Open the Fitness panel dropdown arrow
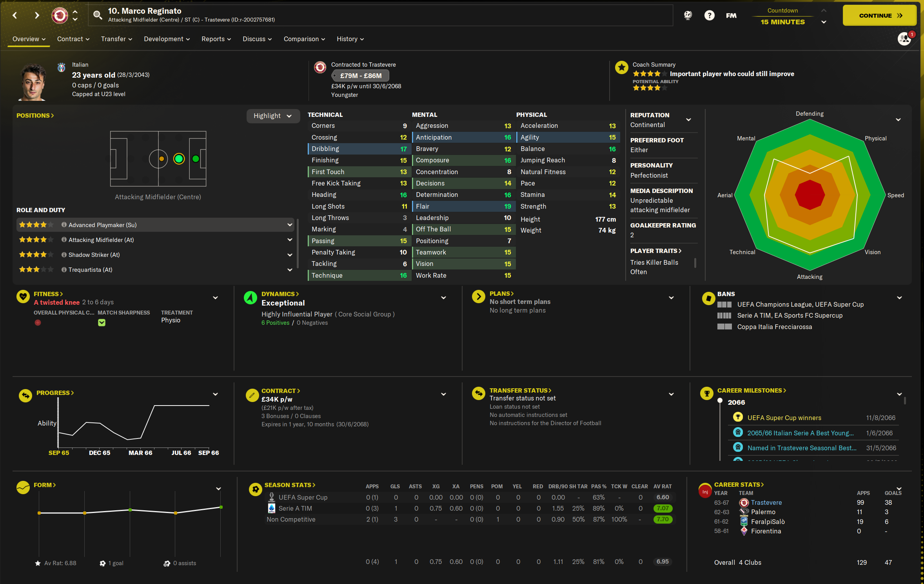The image size is (924, 584). tap(215, 298)
